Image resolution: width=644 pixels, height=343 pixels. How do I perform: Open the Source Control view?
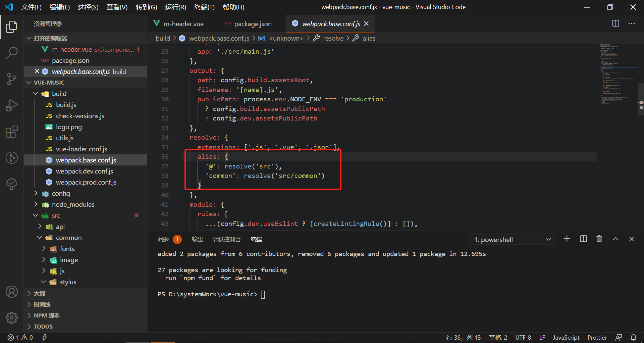pos(12,79)
